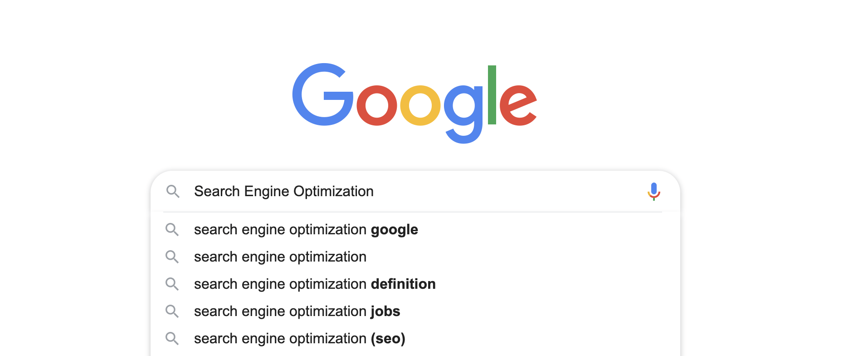This screenshot has width=868, height=356.
Task: Click the magnifier icon beside plain 'search engine optimization'
Action: [x=172, y=257]
